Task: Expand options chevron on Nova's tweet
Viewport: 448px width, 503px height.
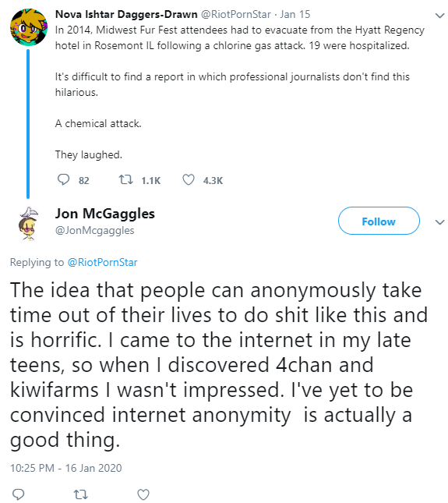Action: pos(440,16)
